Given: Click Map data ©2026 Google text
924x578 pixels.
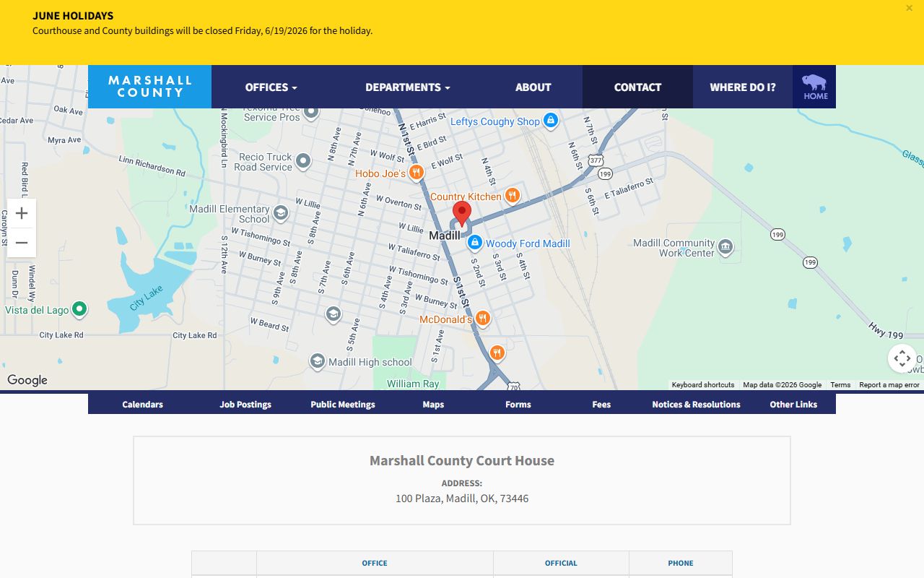Looking at the screenshot, I should click(783, 385).
